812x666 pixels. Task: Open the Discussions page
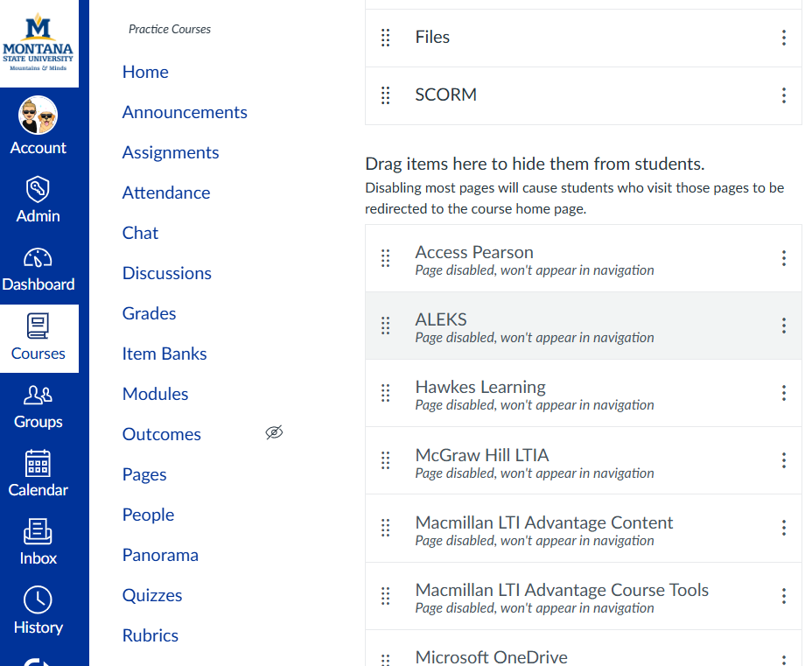(166, 273)
